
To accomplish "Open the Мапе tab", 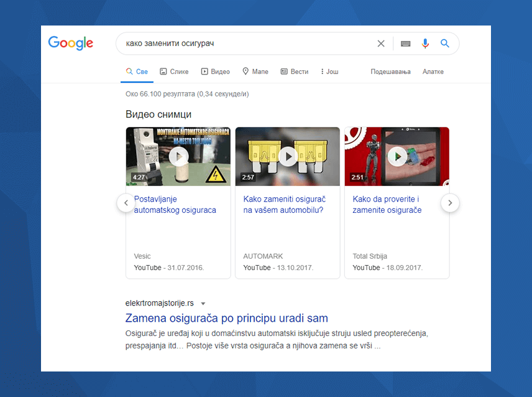I will coord(255,72).
